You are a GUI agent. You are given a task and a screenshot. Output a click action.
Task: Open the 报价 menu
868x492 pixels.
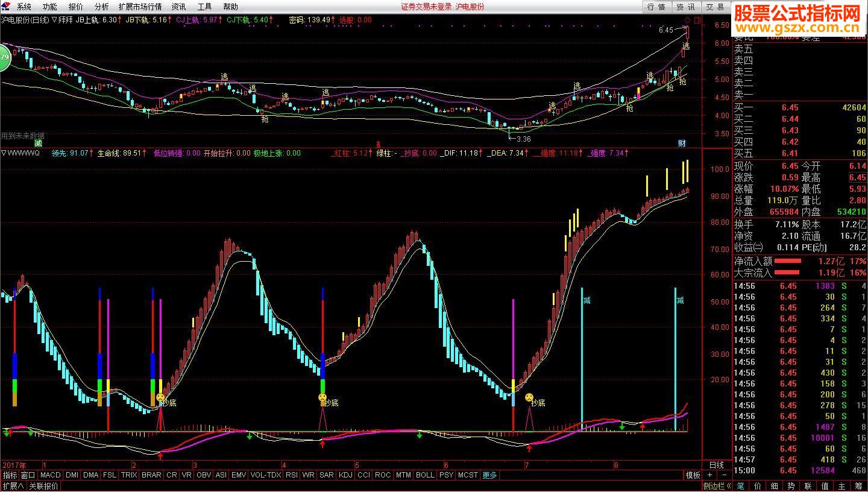click(76, 7)
